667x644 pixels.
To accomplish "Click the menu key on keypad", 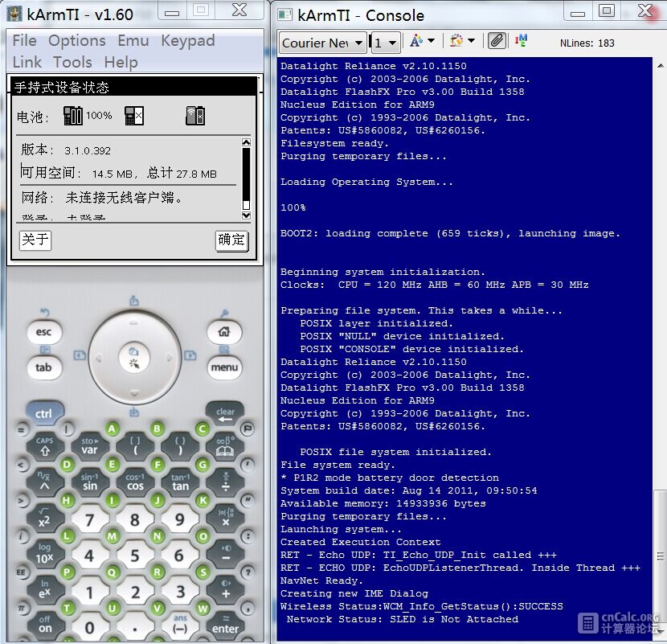I will coord(224,367).
